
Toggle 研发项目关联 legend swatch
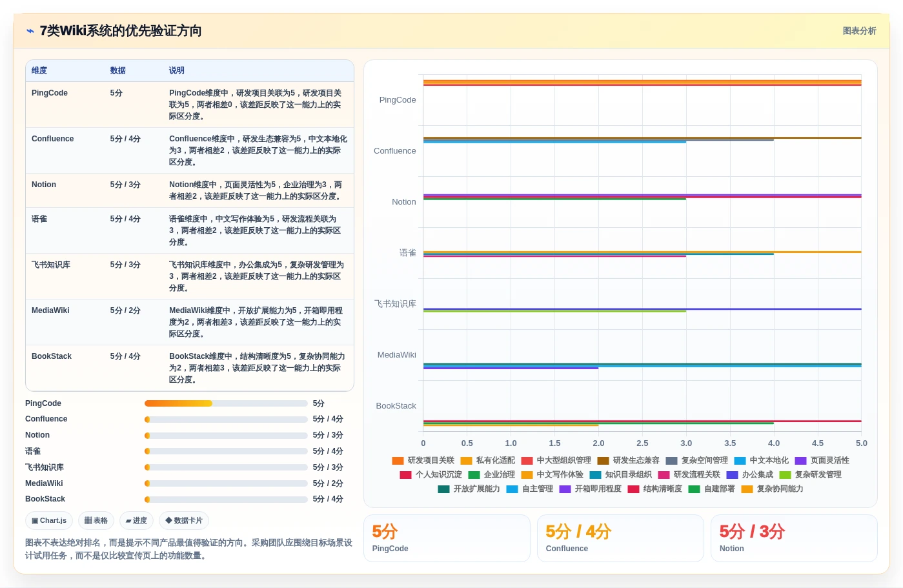[398, 461]
